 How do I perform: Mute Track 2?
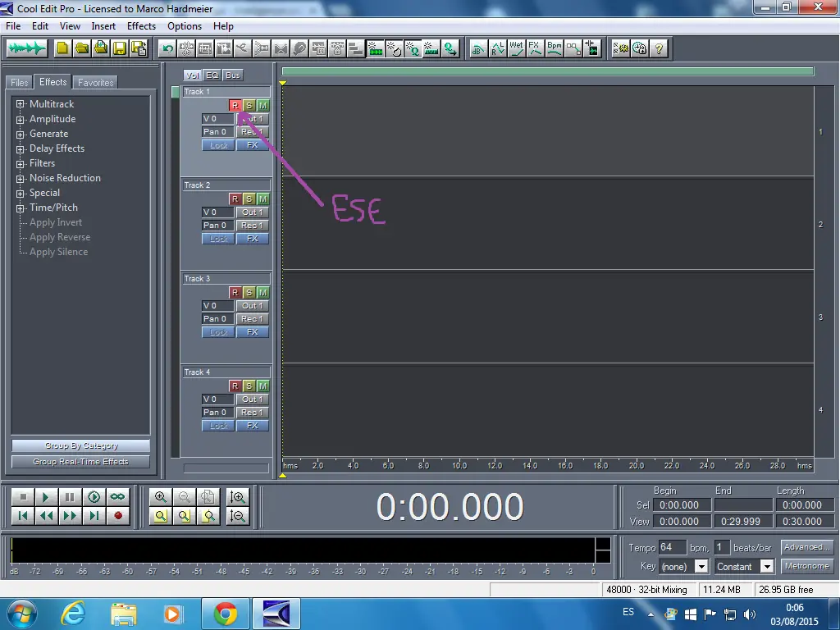pos(262,199)
